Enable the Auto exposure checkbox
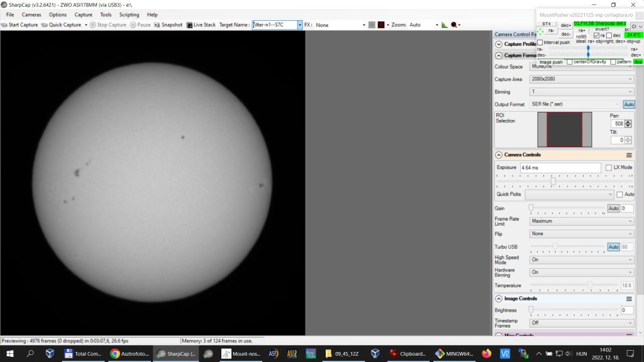 (x=619, y=195)
